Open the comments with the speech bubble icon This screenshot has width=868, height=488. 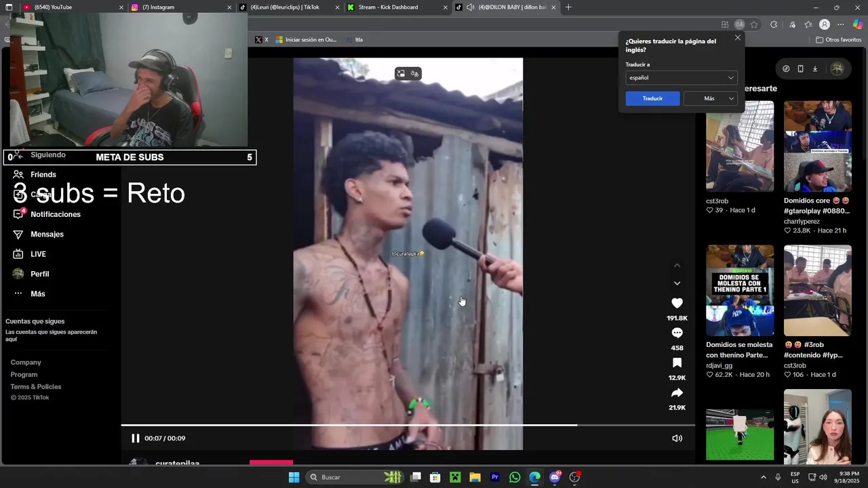[x=677, y=333]
